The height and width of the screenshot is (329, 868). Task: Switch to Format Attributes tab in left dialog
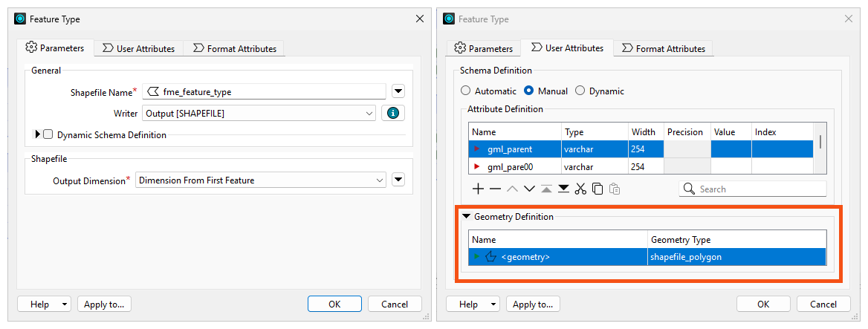(x=234, y=49)
